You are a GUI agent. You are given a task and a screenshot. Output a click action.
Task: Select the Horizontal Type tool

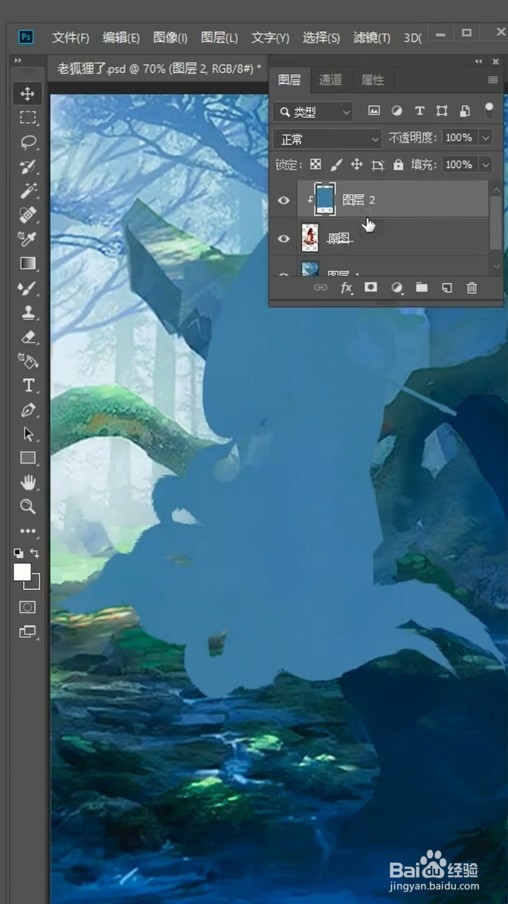[x=28, y=385]
